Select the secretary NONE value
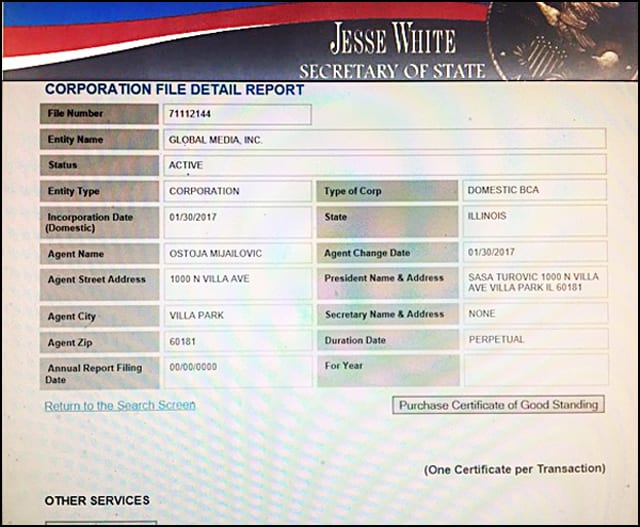 536,314
